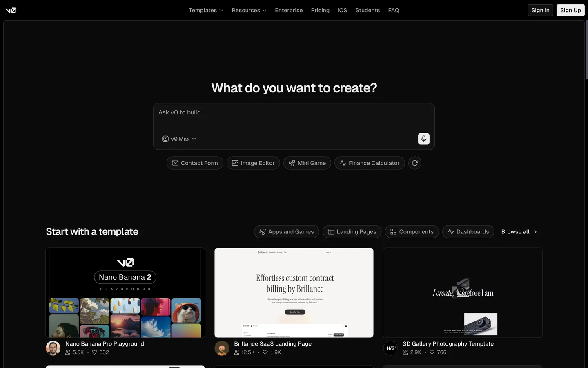
Task: Choose the Contact Form suggestion
Action: click(195, 163)
